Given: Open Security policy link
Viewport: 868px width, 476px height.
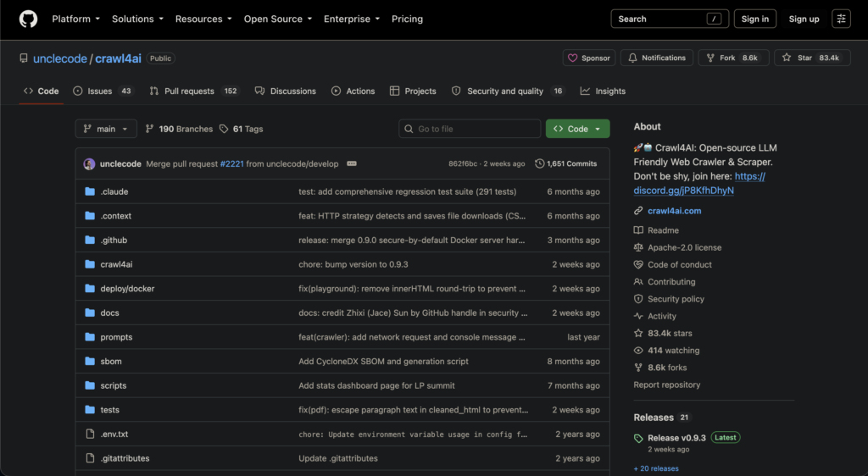Looking at the screenshot, I should [x=670, y=298].
